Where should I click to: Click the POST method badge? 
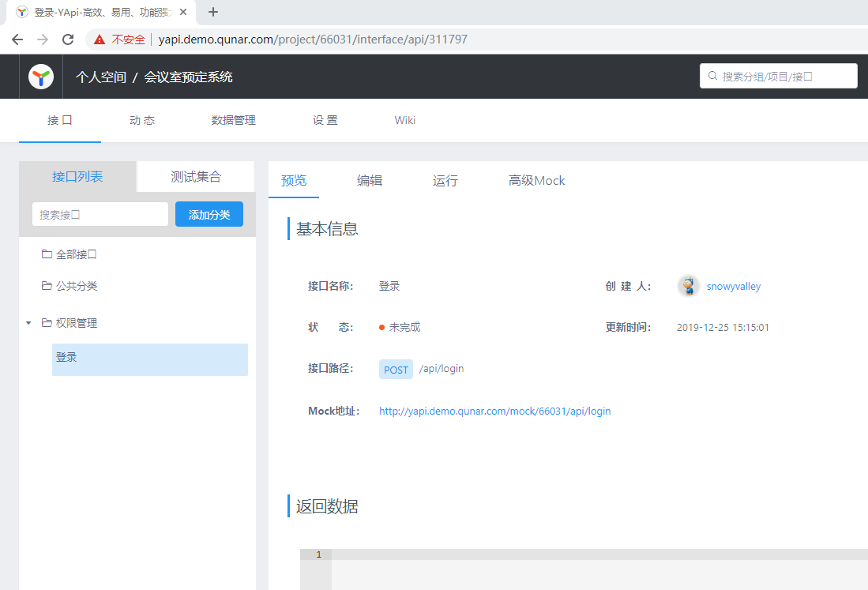[x=395, y=369]
